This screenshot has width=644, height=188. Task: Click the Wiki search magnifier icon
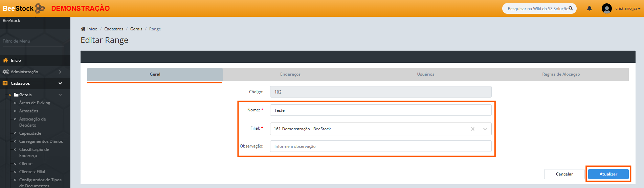pyautogui.click(x=571, y=8)
